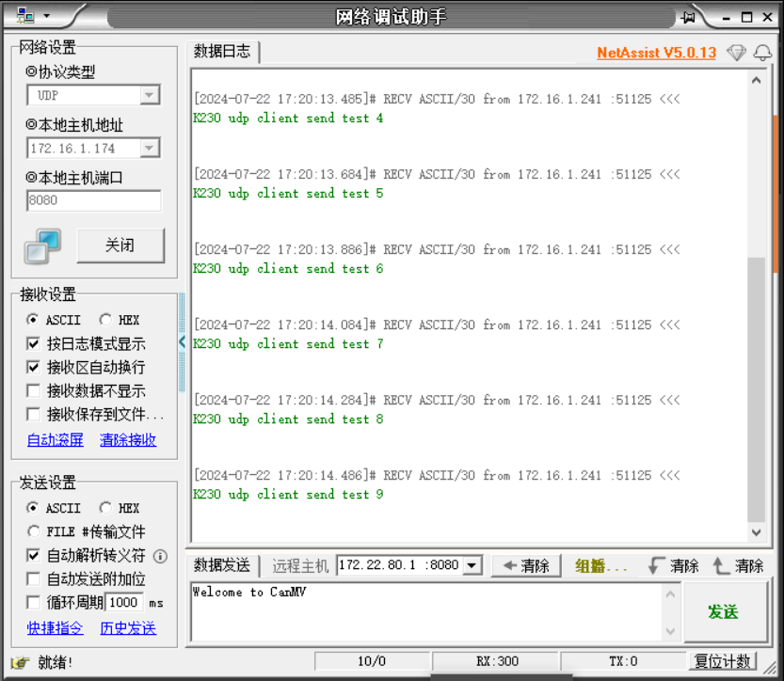Open the protocol type UDP dropdown
The width and height of the screenshot is (784, 681).
point(149,95)
